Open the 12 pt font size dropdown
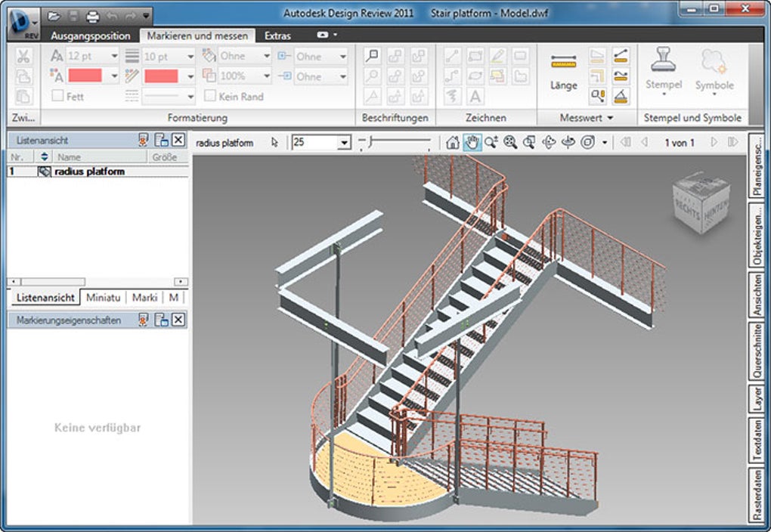 tap(114, 56)
